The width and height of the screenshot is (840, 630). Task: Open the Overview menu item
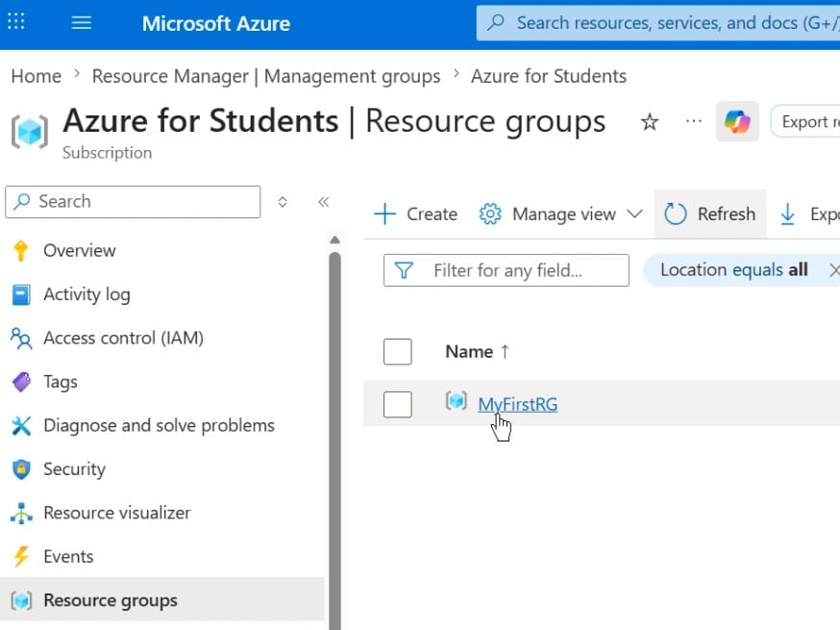(x=79, y=250)
